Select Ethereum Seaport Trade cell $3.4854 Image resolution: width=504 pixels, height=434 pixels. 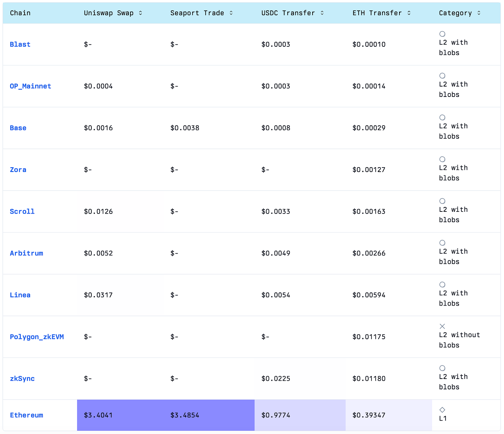coord(209,415)
